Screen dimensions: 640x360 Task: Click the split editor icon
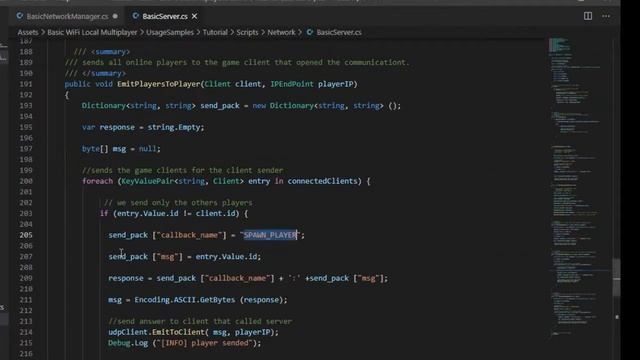click(x=588, y=16)
